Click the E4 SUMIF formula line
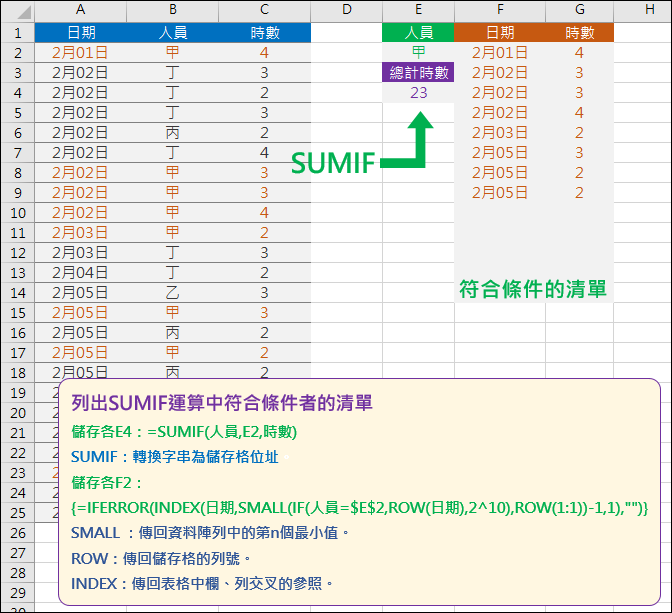Image resolution: width=672 pixels, height=613 pixels. (x=184, y=432)
